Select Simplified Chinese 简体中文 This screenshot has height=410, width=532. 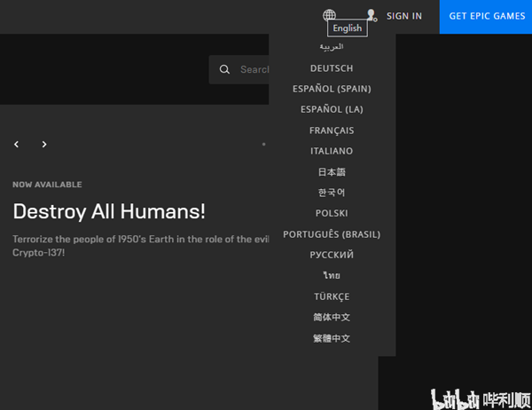click(332, 318)
